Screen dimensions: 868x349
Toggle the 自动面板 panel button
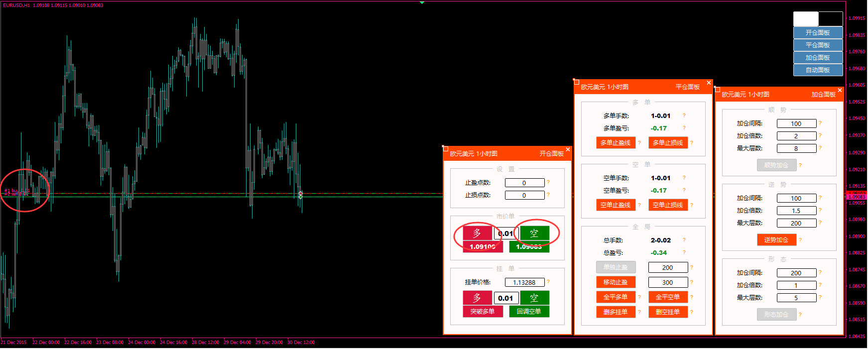pyautogui.click(x=818, y=70)
